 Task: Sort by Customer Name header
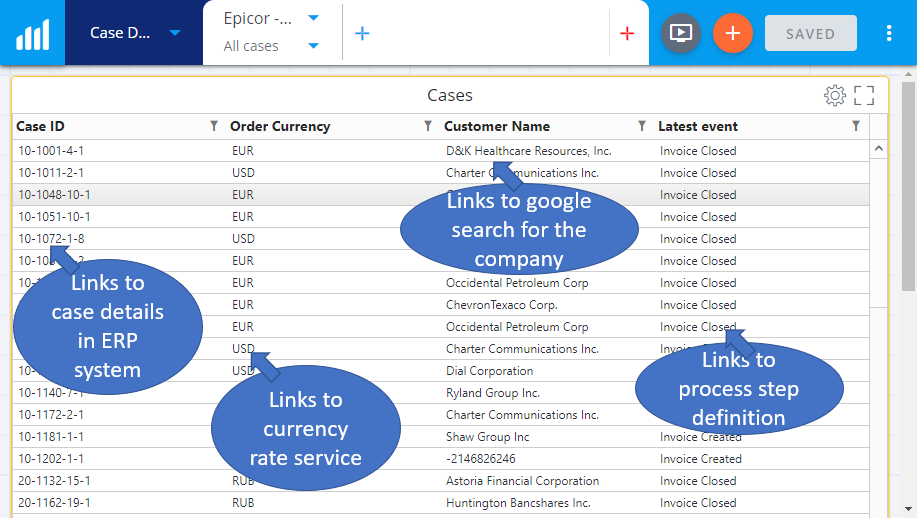[x=497, y=126]
